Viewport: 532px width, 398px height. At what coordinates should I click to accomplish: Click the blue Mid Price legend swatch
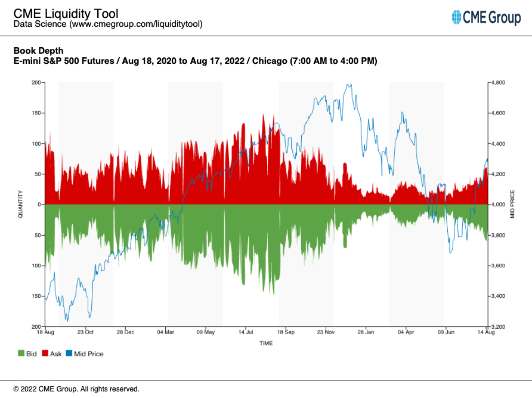coord(69,353)
